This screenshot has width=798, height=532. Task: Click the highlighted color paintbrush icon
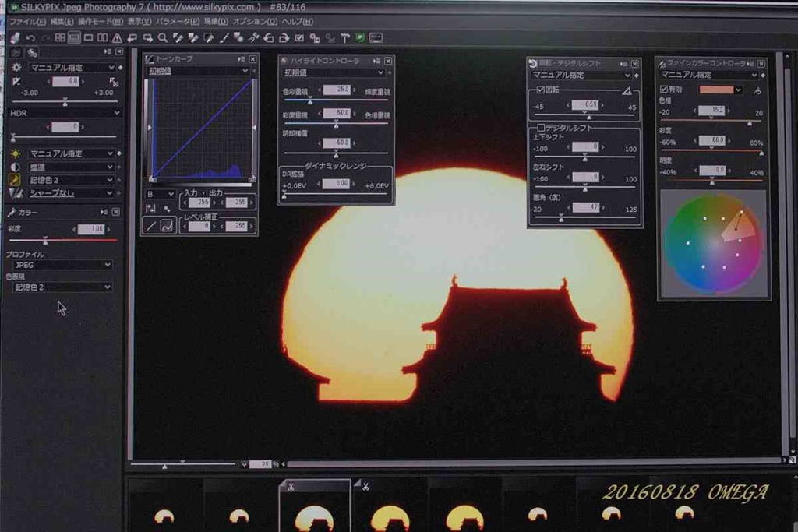15,180
